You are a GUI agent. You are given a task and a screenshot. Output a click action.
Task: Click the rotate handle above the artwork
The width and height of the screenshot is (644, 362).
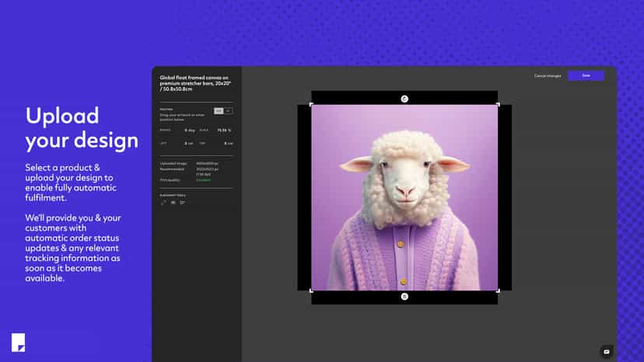coord(404,99)
